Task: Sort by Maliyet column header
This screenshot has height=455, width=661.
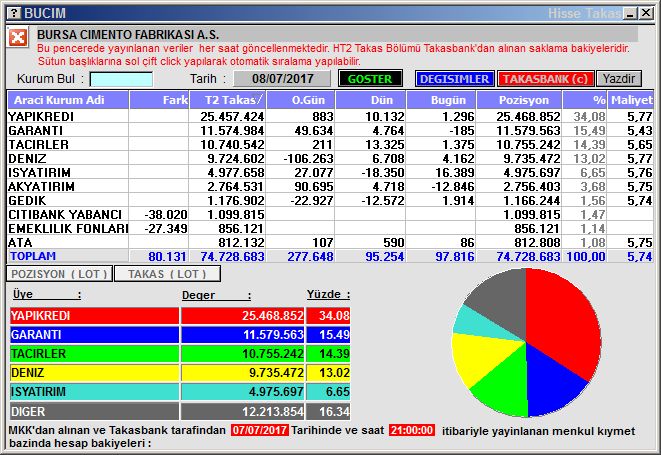Action: [x=631, y=100]
